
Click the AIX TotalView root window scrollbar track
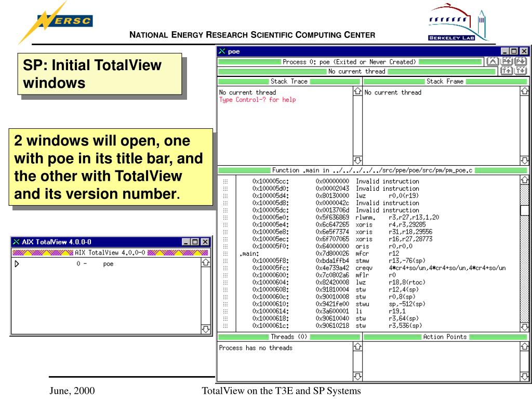[206, 296]
